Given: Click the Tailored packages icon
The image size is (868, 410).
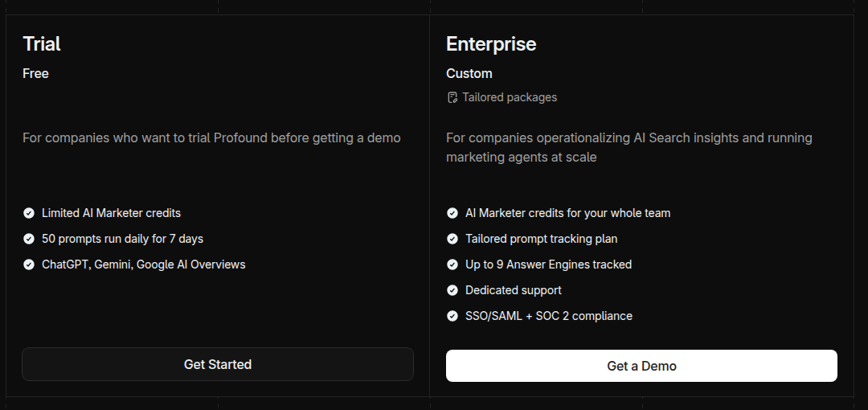Looking at the screenshot, I should pyautogui.click(x=452, y=97).
